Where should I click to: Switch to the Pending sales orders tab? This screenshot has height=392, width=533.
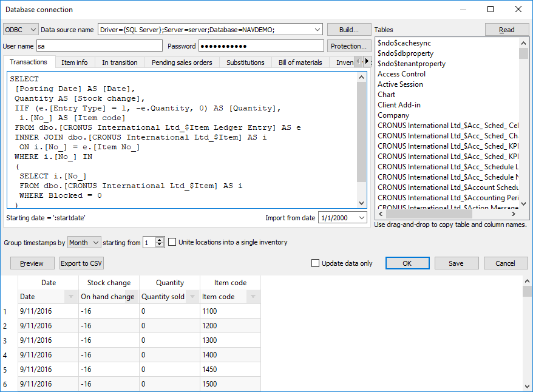coord(182,63)
